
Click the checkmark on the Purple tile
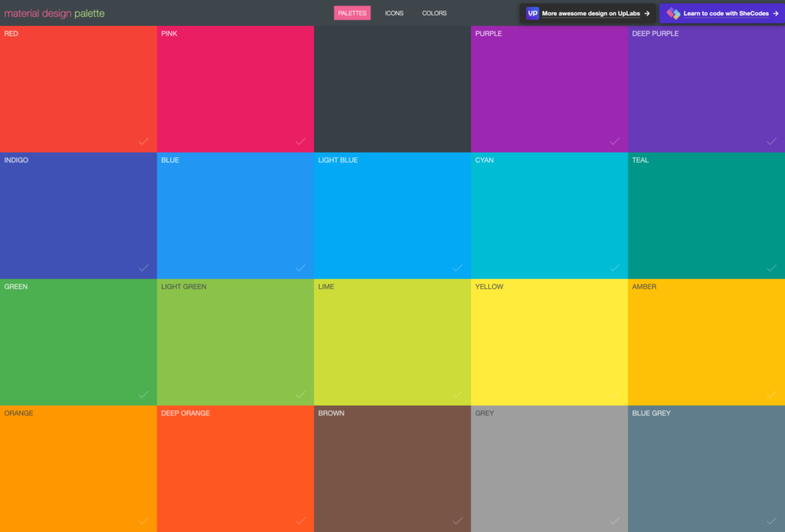[614, 141]
